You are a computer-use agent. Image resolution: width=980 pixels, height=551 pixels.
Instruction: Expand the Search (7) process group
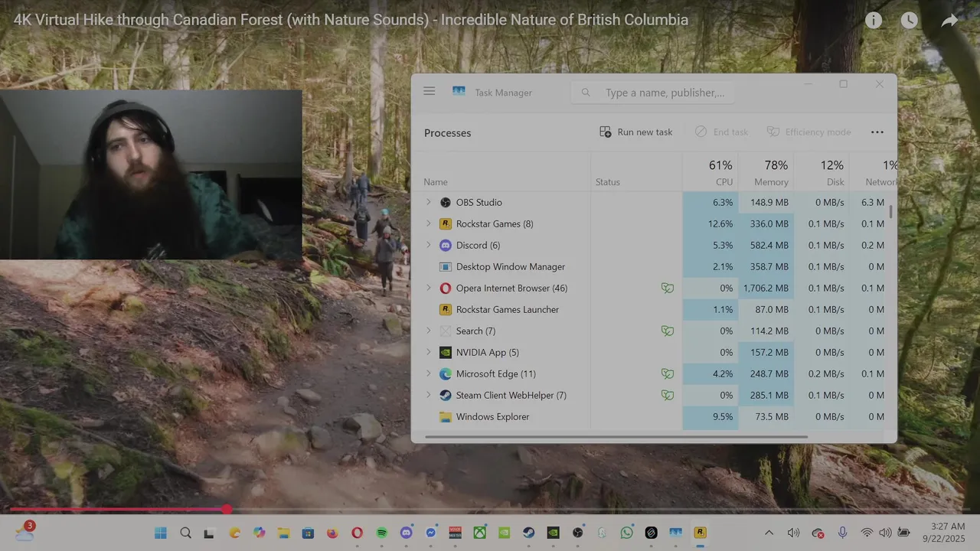click(x=429, y=331)
